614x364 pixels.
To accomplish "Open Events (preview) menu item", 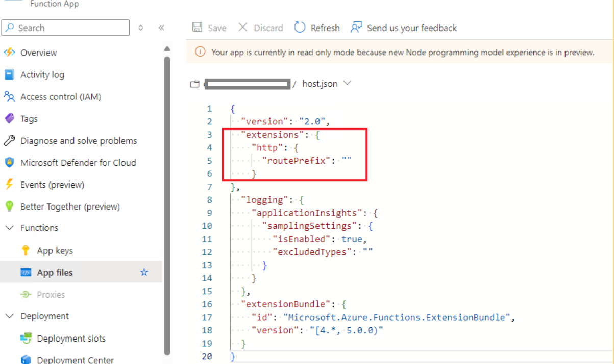I will [x=52, y=185].
